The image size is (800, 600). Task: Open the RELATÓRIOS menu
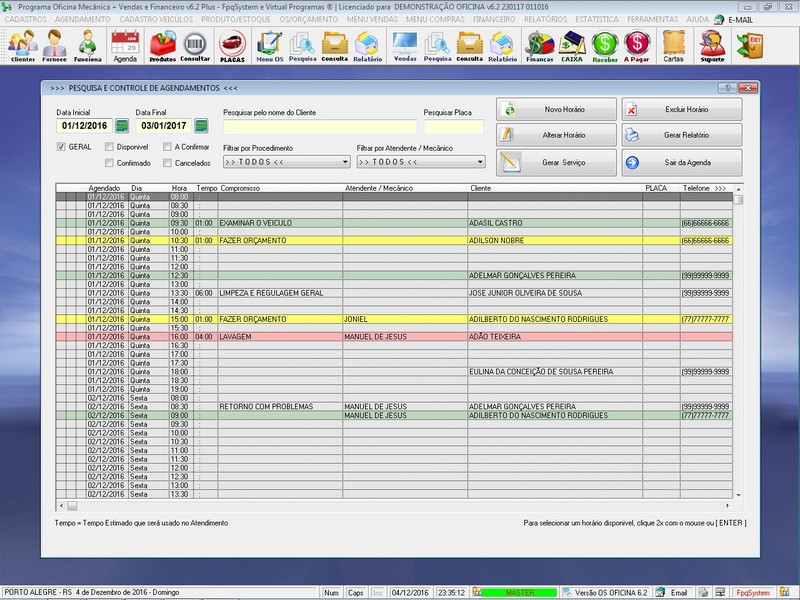(545, 19)
